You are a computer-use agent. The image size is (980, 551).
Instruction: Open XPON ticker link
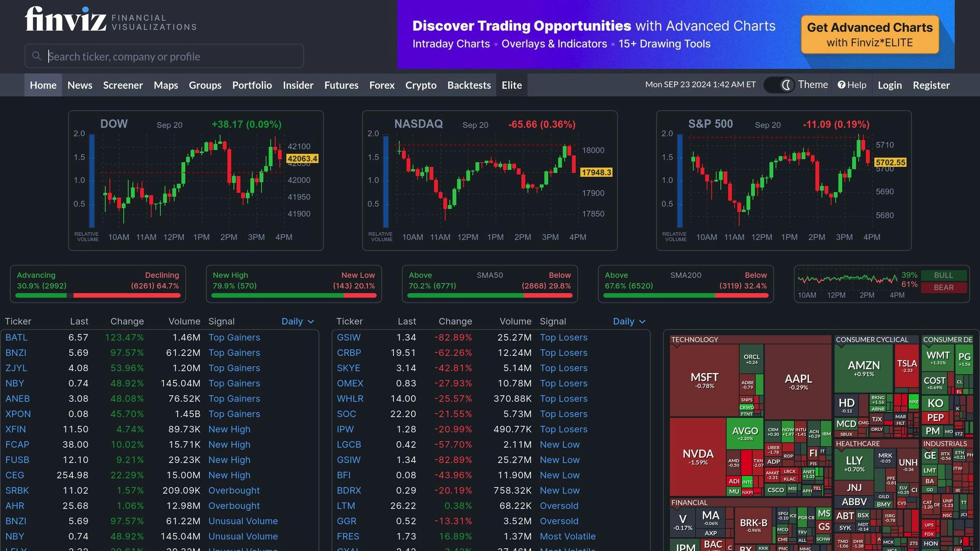[18, 414]
